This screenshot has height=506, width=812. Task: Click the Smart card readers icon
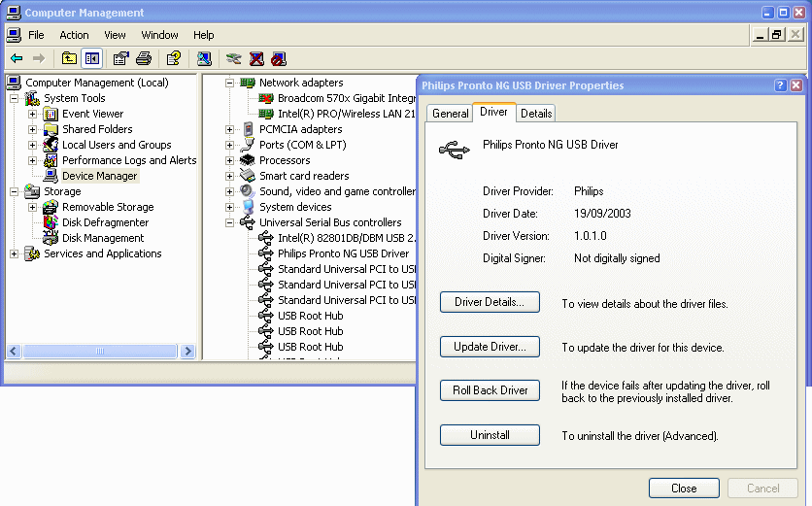(x=248, y=176)
